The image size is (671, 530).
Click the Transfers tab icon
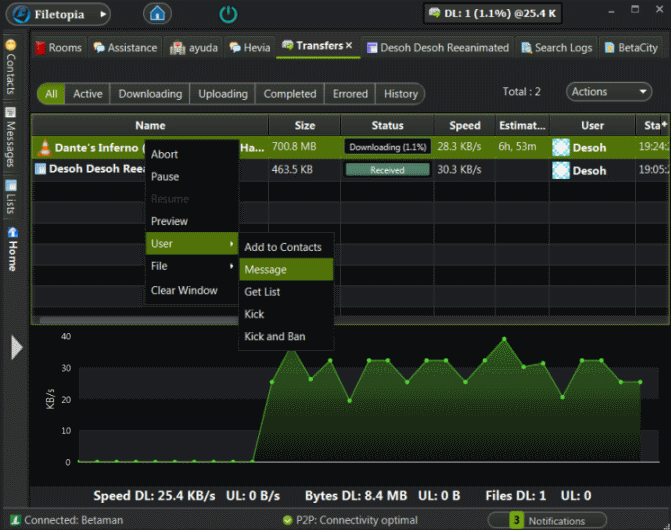click(x=288, y=45)
